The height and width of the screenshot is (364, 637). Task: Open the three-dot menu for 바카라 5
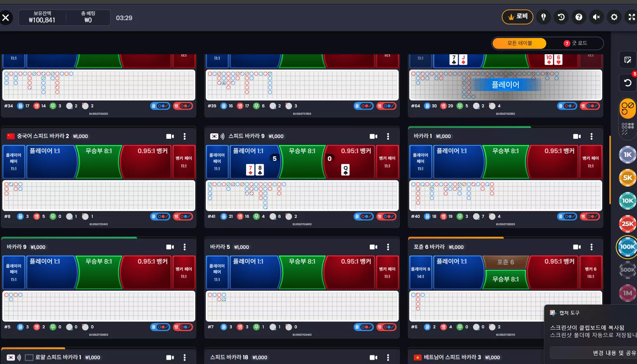388,247
